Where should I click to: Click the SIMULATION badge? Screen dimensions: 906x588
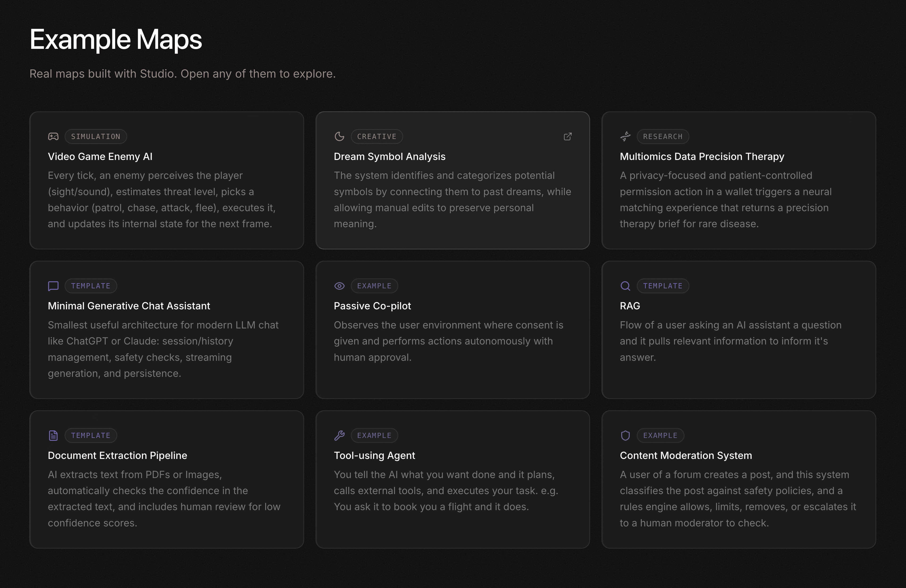click(96, 137)
